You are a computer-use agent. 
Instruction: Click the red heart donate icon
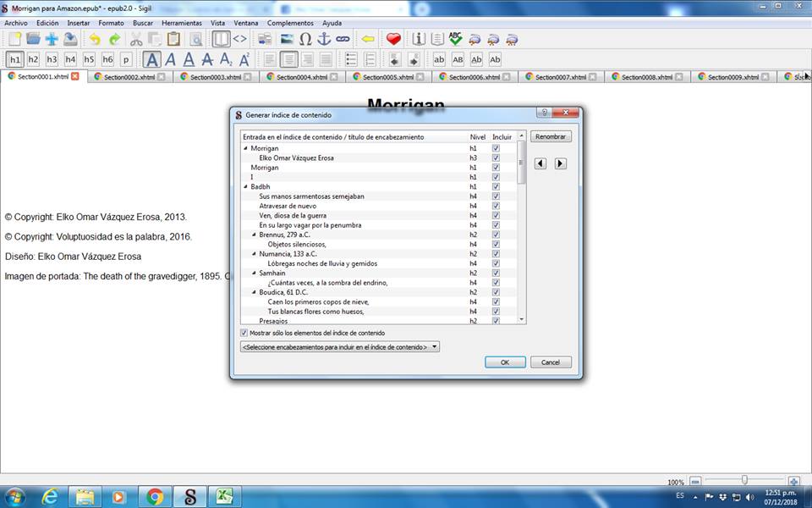pos(393,39)
